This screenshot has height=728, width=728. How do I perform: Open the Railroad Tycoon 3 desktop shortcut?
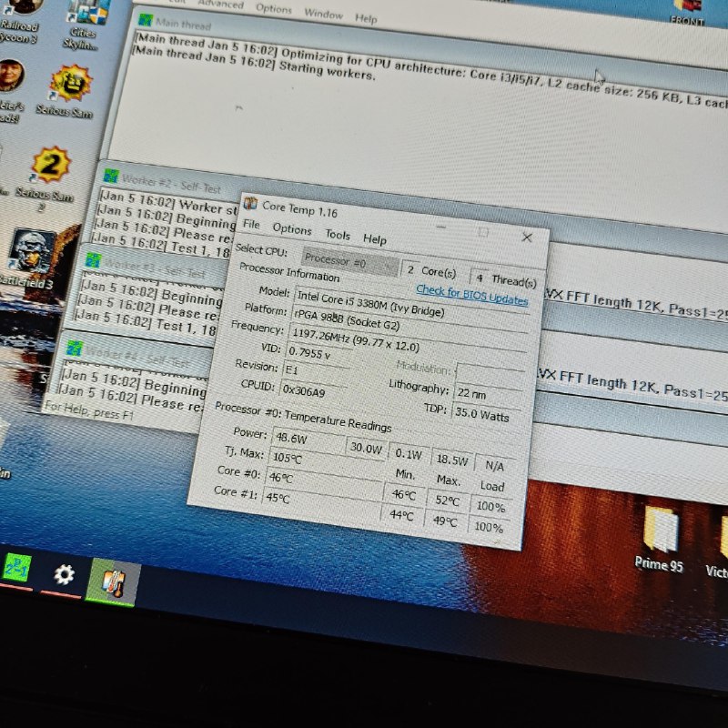pos(18,21)
